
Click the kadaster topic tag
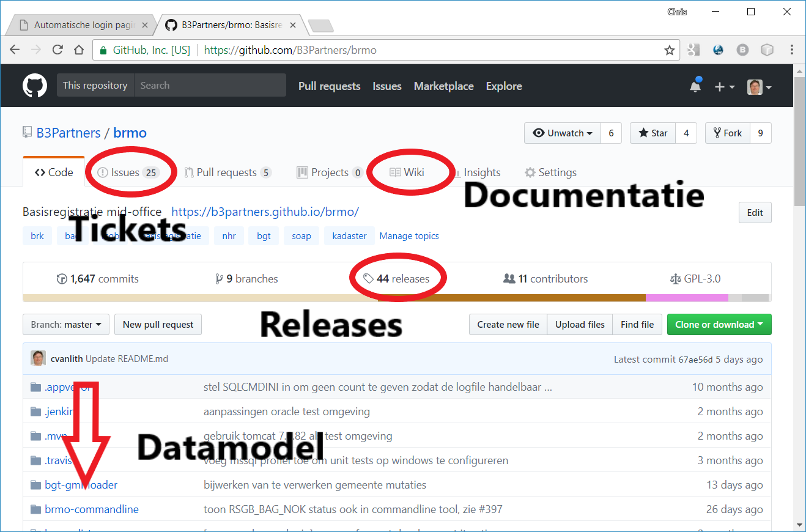pos(349,236)
